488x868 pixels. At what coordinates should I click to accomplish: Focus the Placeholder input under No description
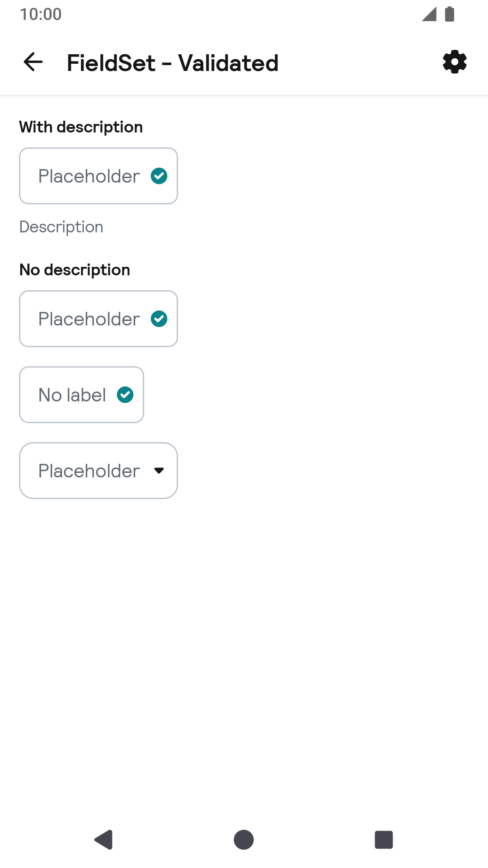[99, 319]
